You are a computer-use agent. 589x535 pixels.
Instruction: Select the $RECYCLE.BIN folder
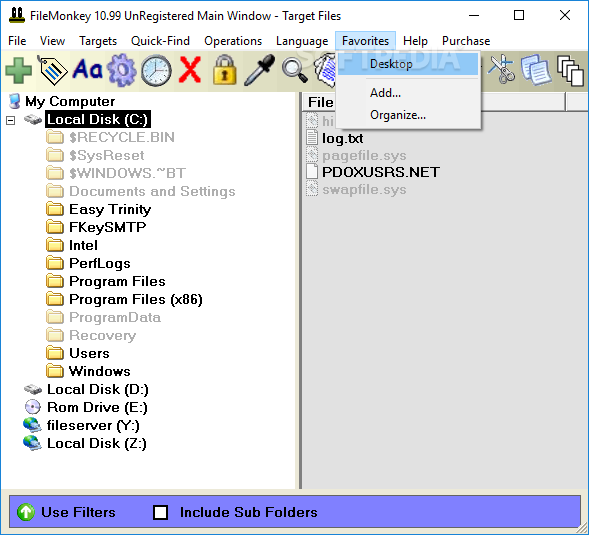[122, 137]
